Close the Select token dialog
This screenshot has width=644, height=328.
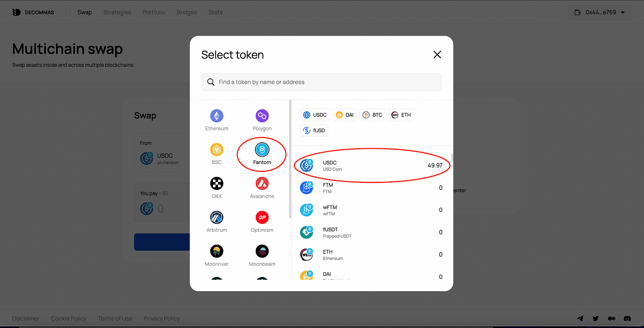pos(437,55)
